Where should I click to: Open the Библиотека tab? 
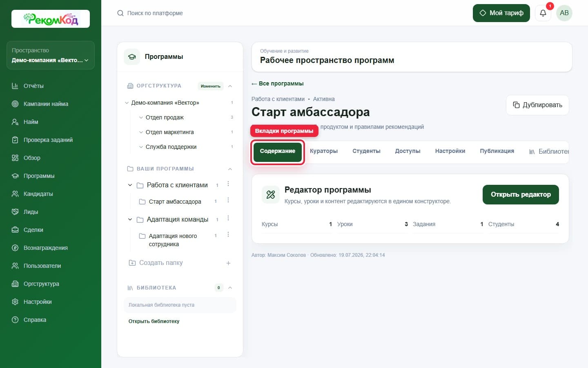coord(548,152)
